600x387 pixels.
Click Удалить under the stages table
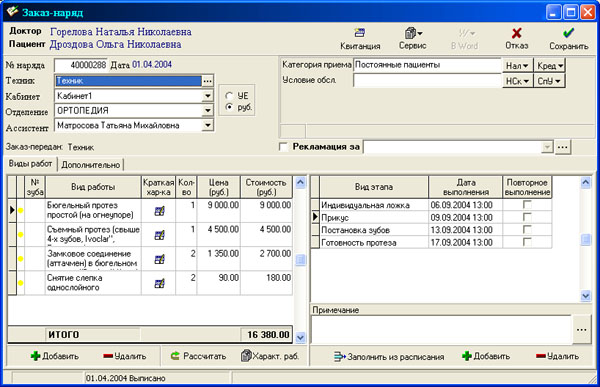[558, 356]
